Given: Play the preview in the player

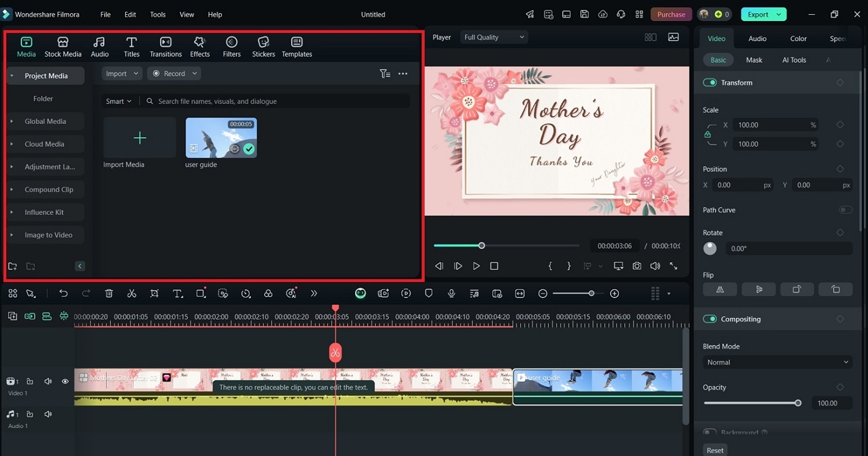Looking at the screenshot, I should (476, 266).
